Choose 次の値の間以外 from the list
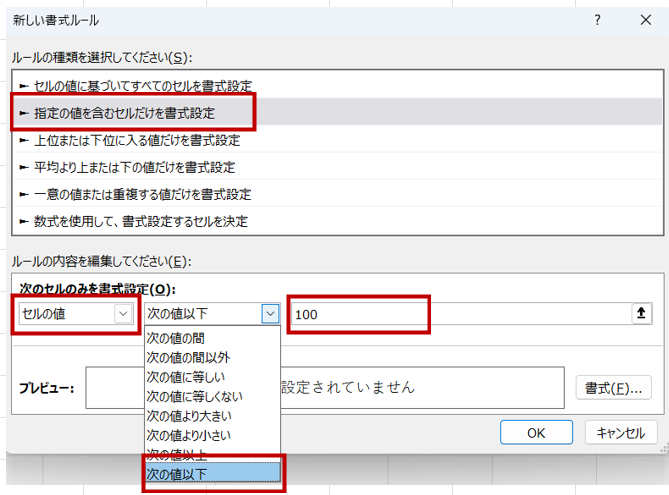669x495 pixels. point(186,356)
